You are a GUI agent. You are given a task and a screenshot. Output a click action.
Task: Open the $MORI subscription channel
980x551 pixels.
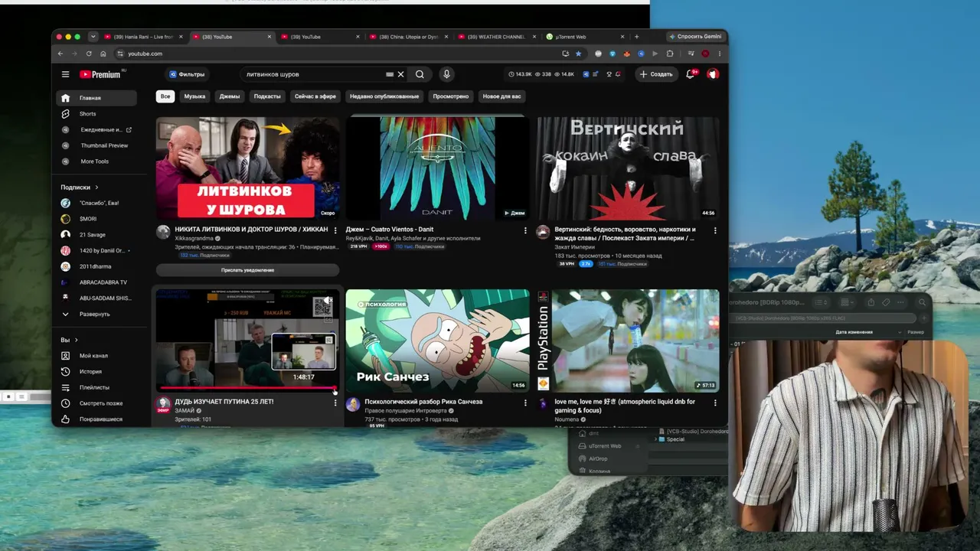click(96, 219)
